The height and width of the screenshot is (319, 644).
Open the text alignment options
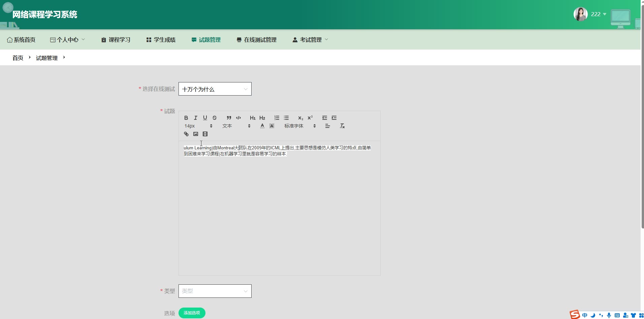[327, 126]
